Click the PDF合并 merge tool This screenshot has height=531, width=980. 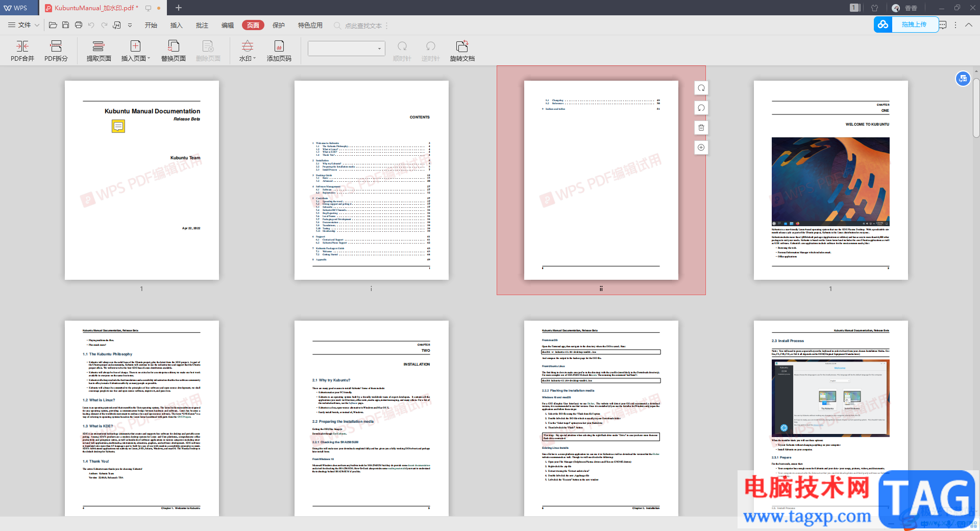tap(22, 51)
